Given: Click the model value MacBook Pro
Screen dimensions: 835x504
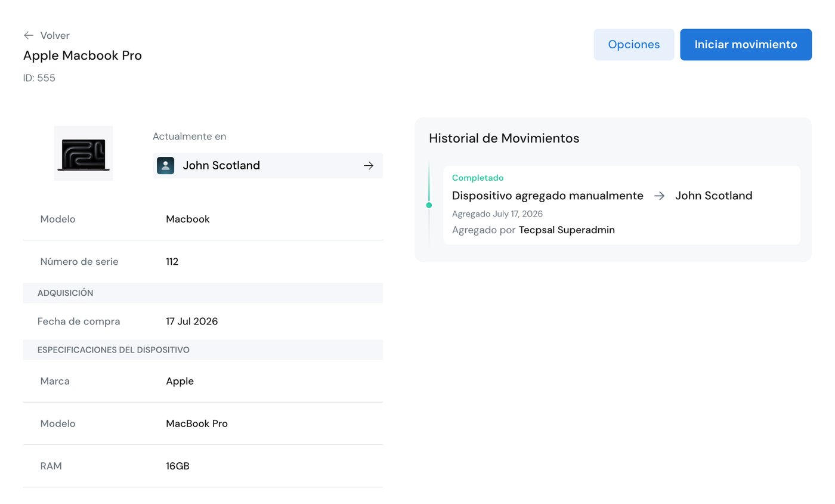Looking at the screenshot, I should [197, 423].
